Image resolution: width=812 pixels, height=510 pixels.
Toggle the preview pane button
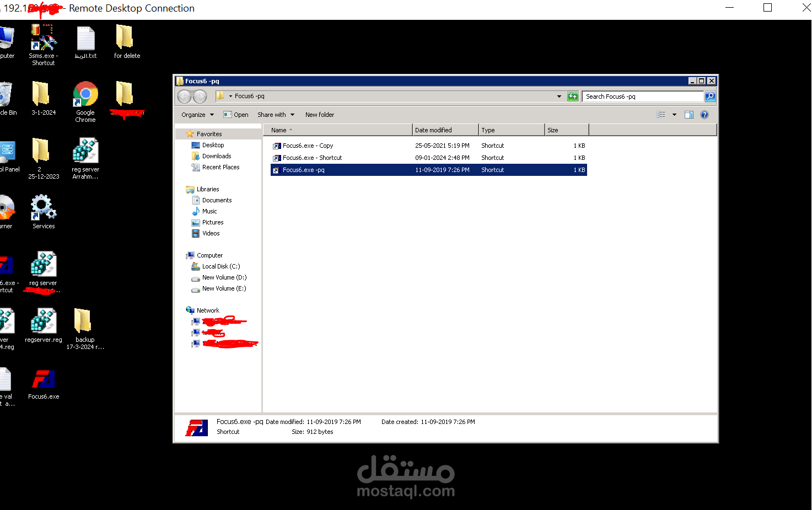coord(689,115)
